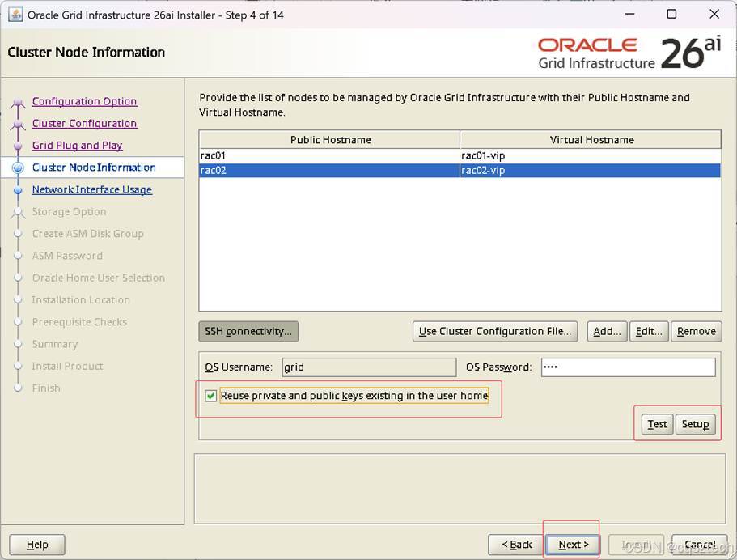Click the Edit node button
Viewport: 737px width, 560px height.
tap(649, 332)
